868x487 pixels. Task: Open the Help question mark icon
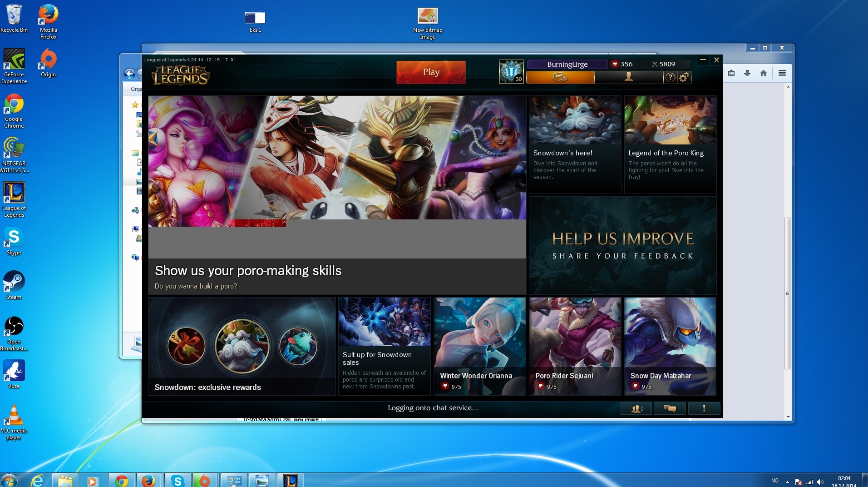pyautogui.click(x=670, y=78)
